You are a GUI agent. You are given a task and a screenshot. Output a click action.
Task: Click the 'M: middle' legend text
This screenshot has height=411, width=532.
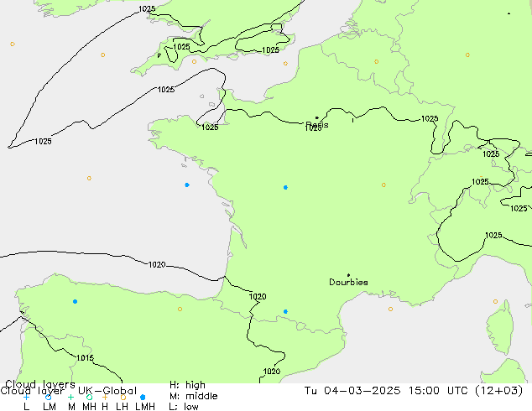193,396
